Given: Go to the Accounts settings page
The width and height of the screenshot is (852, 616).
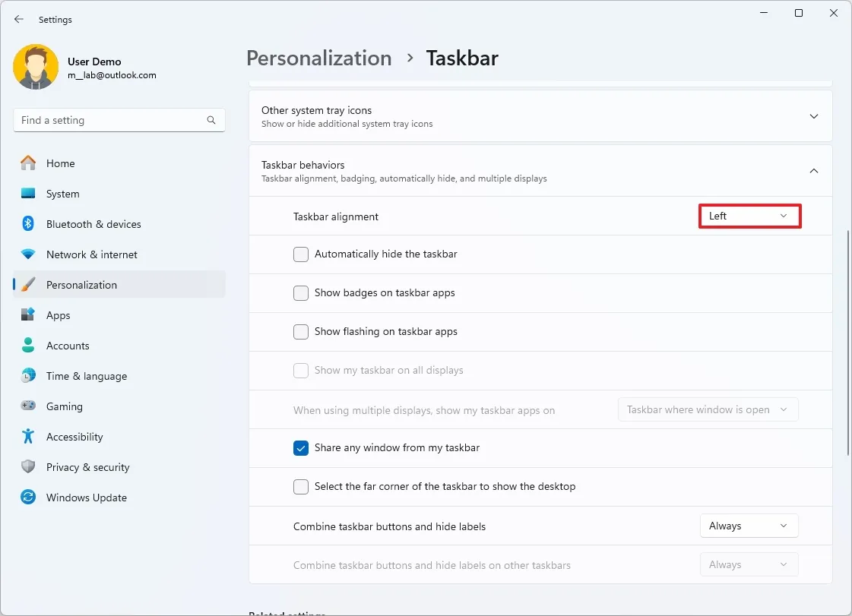Looking at the screenshot, I should pos(68,346).
